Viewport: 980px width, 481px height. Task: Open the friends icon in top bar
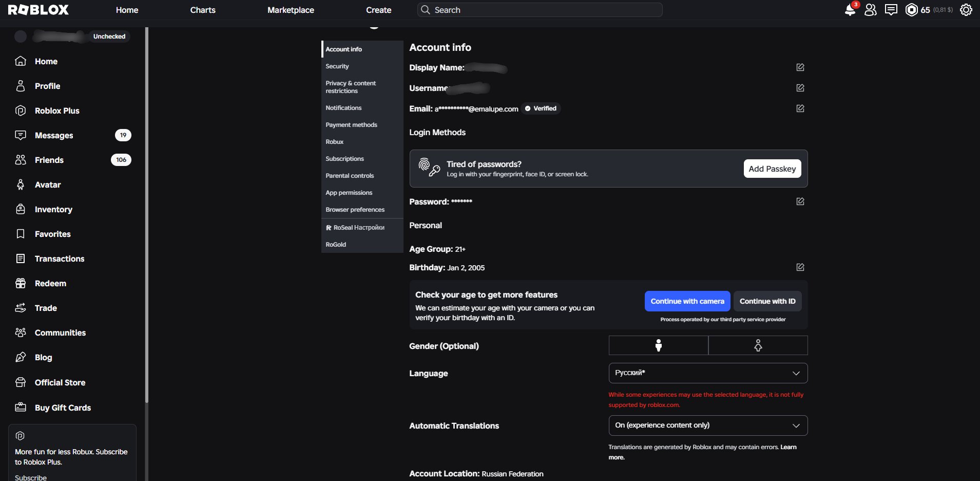point(871,10)
